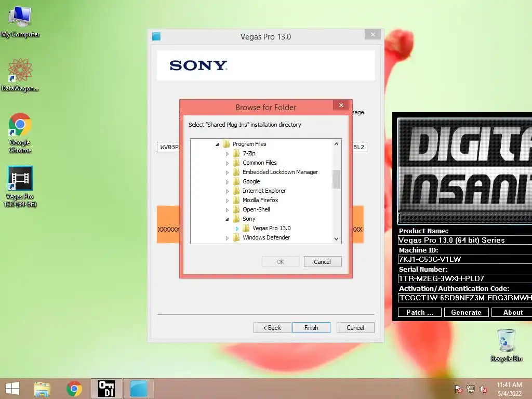Click Finish in Vegas Pro installer
This screenshot has width=532, height=399.
point(311,327)
